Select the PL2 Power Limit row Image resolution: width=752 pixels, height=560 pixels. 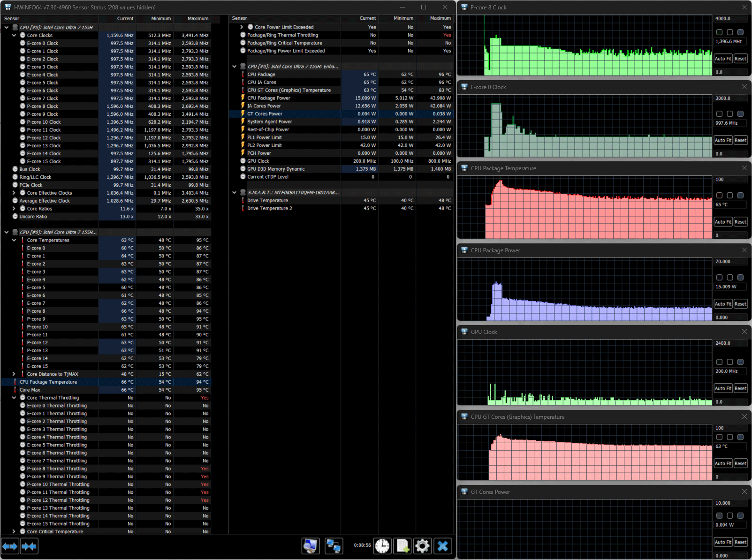click(341, 145)
